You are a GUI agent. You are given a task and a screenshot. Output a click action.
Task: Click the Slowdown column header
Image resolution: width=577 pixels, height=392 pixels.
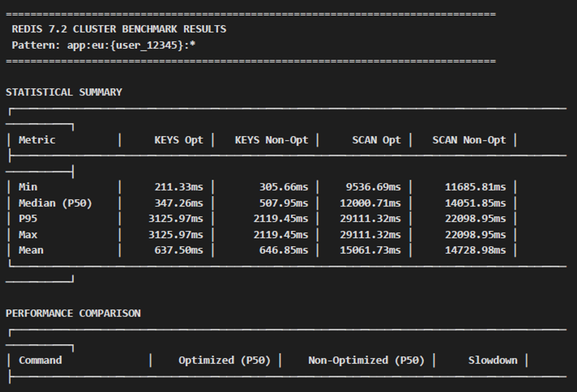tap(493, 360)
